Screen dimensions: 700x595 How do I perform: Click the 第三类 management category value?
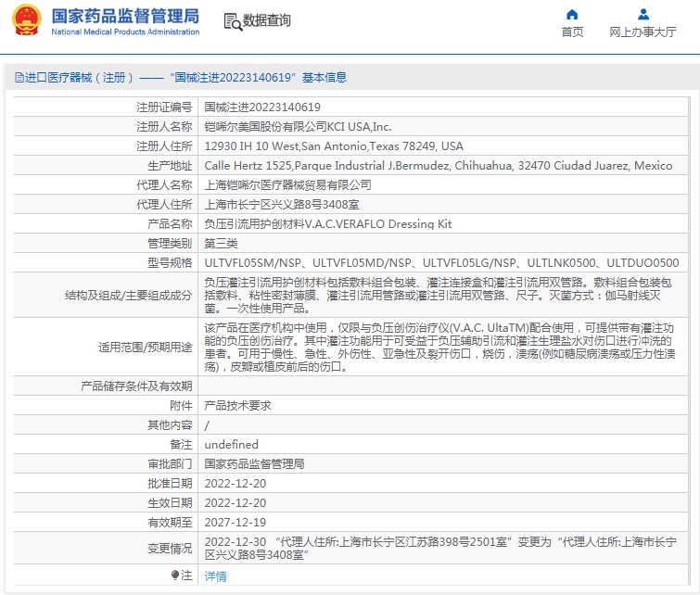[x=221, y=243]
